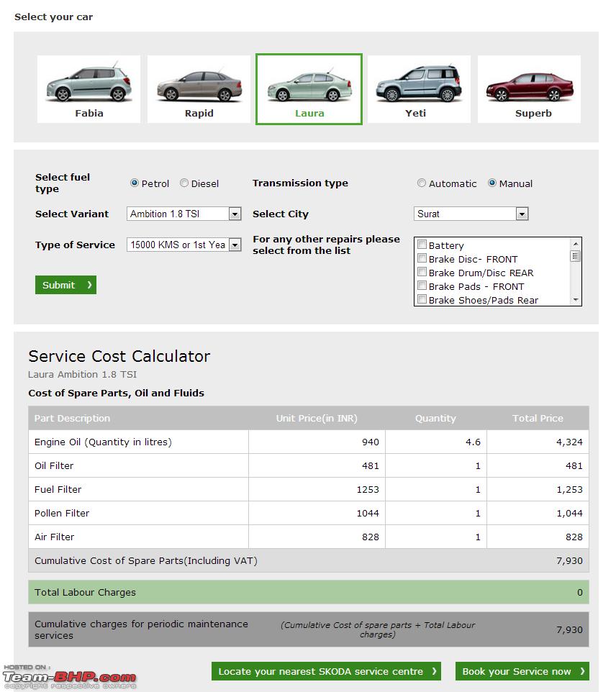616x692 pixels.
Task: Click Locate your nearest SKODA service centre
Action: point(327,671)
